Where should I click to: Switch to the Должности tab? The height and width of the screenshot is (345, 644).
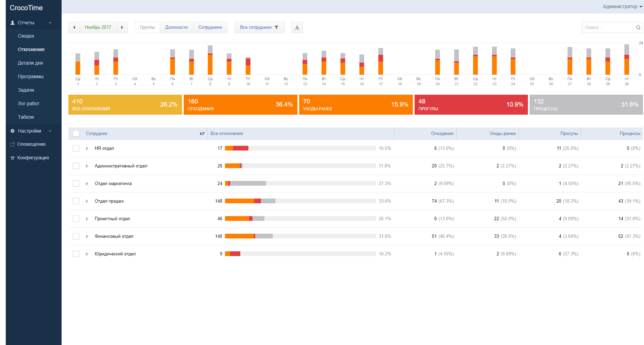click(x=176, y=27)
